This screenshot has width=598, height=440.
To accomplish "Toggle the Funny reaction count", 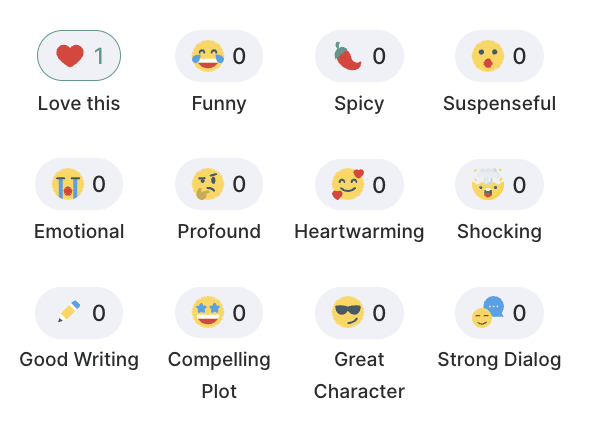I will click(x=239, y=56).
